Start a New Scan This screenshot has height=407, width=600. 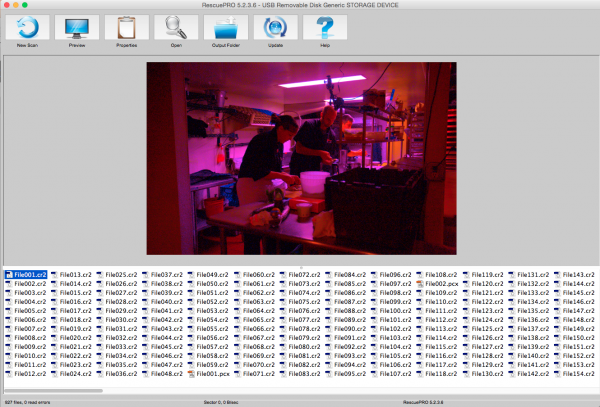[x=28, y=29]
